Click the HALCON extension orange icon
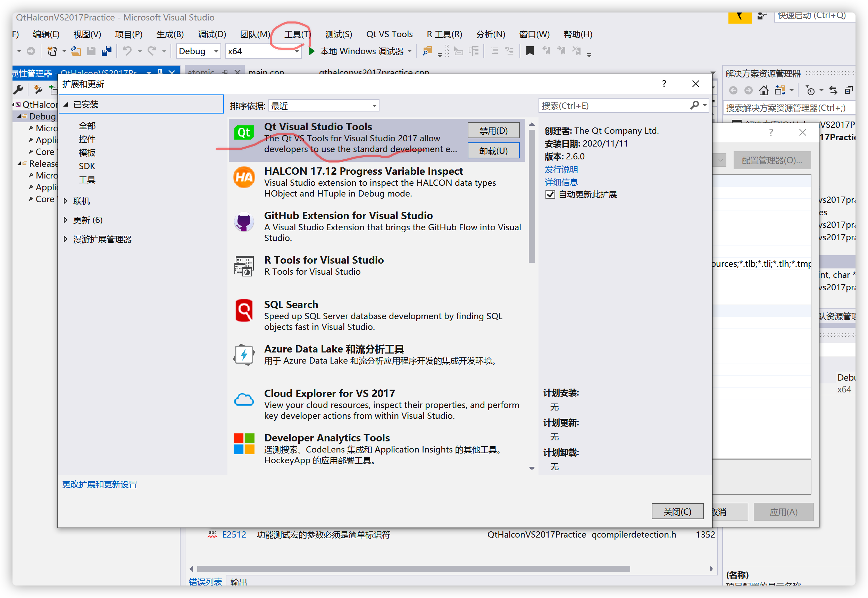 [244, 177]
